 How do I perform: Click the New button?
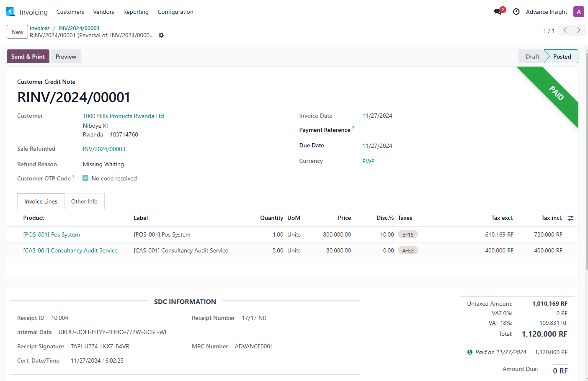18,32
